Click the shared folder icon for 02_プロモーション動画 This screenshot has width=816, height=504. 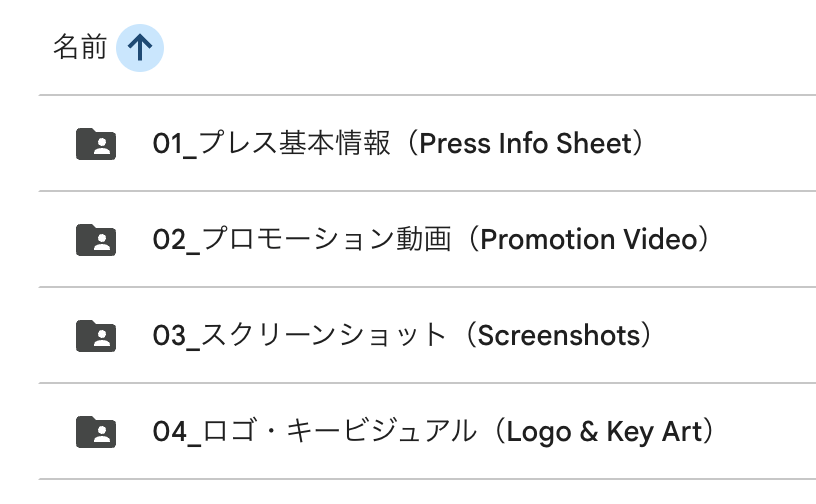[97, 240]
